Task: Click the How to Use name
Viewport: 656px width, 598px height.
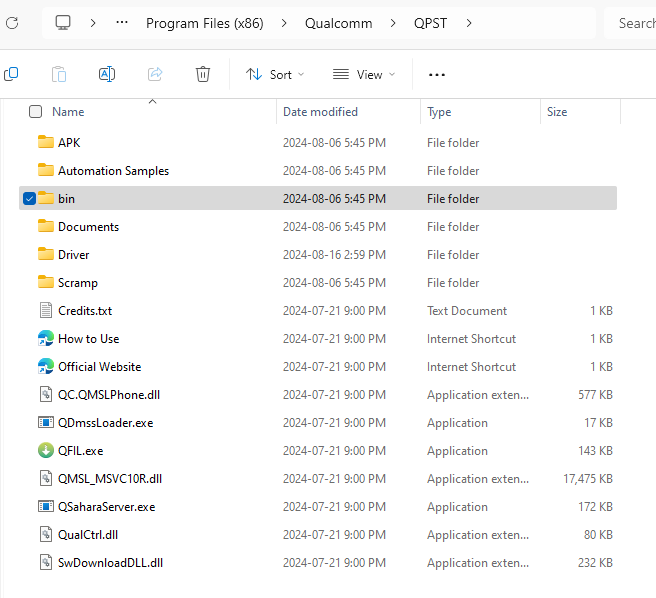Action: coord(89,339)
